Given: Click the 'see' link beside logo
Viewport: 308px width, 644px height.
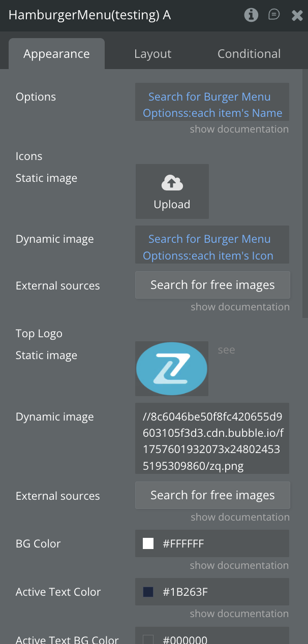Looking at the screenshot, I should (226, 350).
